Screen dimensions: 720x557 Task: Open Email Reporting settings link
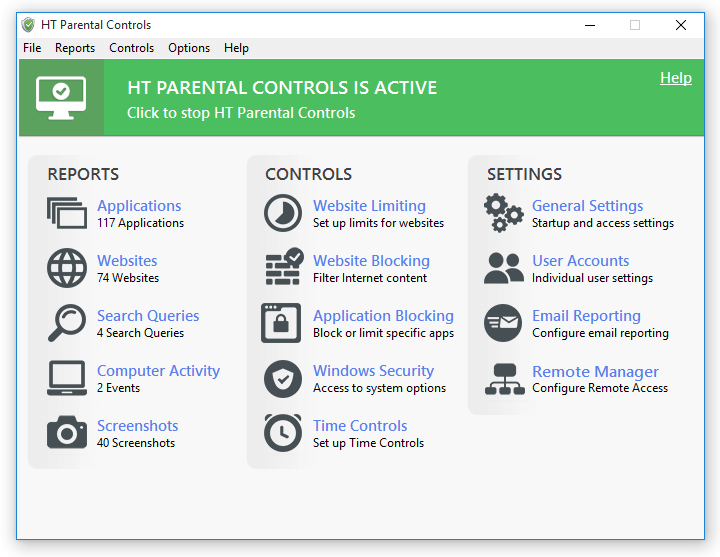coord(586,316)
